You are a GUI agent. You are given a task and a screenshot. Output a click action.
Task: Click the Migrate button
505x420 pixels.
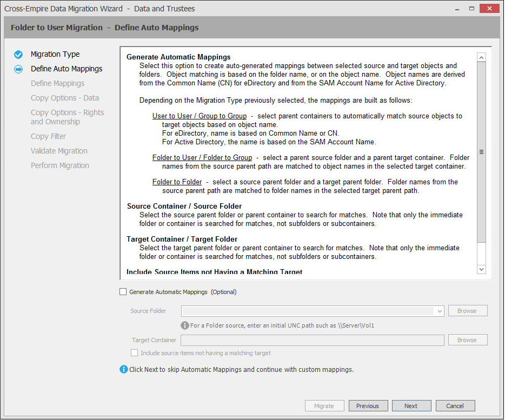coord(324,406)
